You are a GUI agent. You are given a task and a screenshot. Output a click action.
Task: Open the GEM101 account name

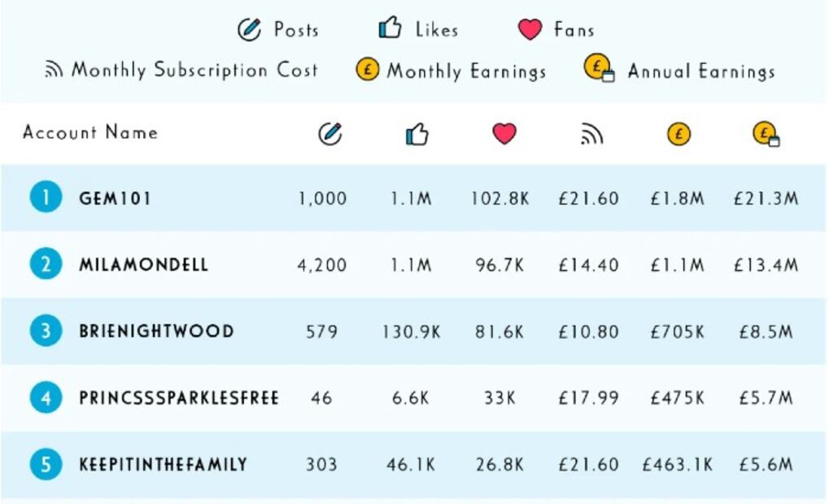[116, 198]
